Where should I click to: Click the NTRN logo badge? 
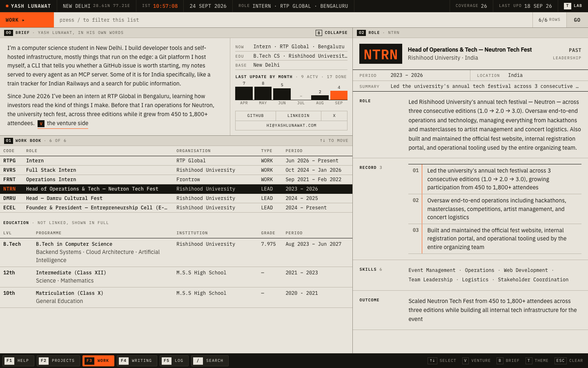tap(381, 54)
